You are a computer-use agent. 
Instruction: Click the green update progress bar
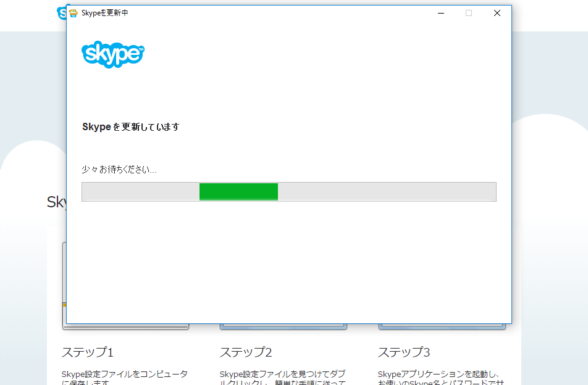point(289,192)
